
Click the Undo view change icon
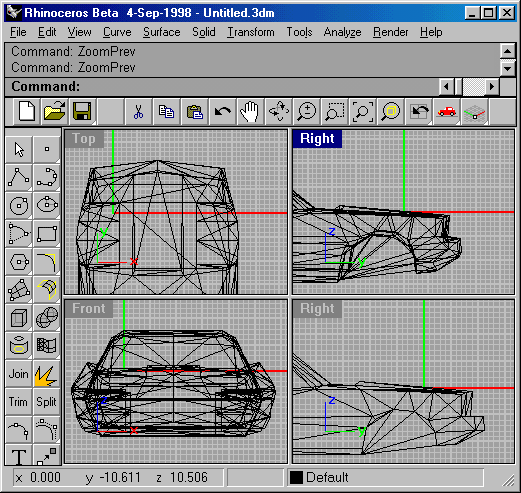[x=418, y=111]
